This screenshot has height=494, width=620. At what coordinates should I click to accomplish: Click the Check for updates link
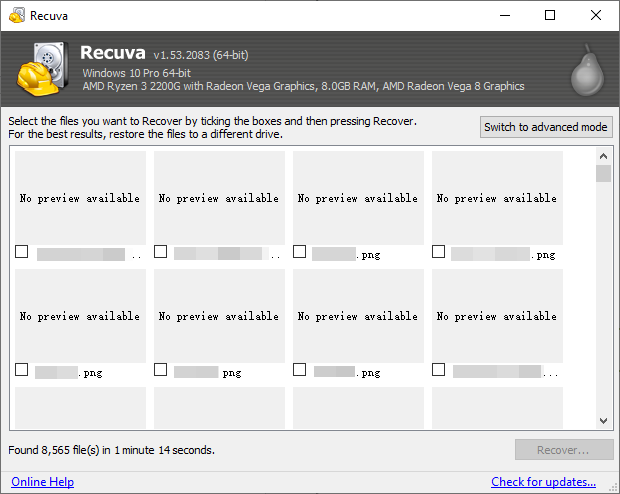click(543, 482)
